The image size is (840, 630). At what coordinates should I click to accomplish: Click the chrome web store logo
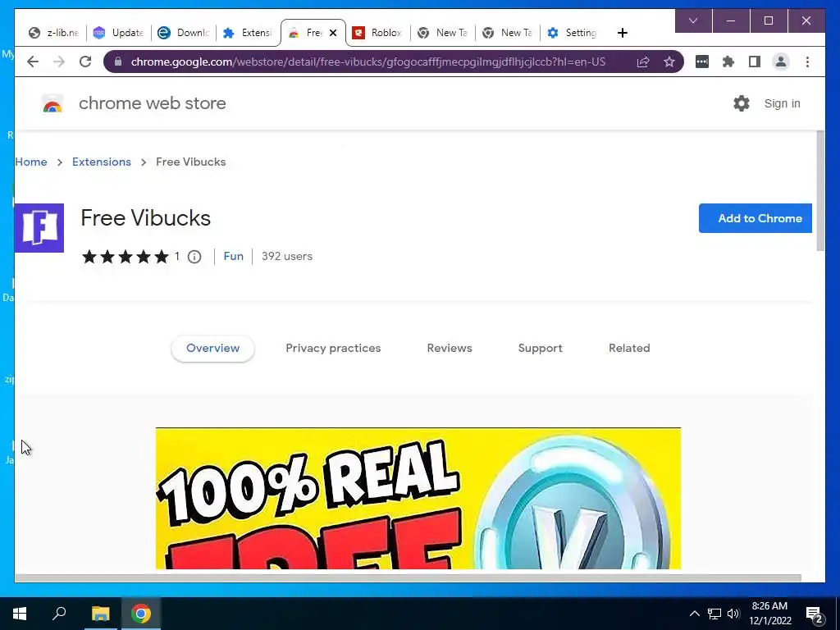52,103
